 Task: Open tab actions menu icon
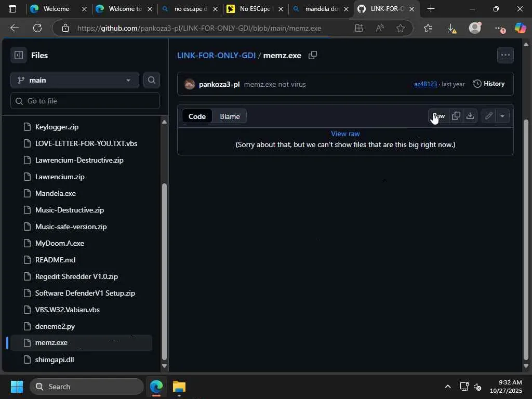[x=12, y=9]
